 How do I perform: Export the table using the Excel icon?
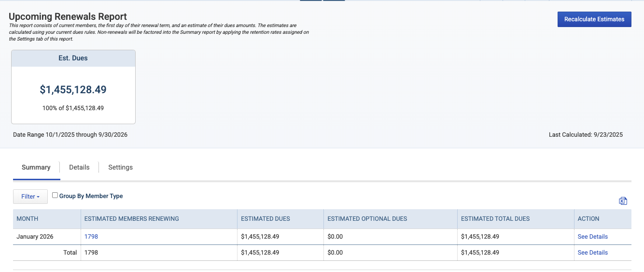[x=623, y=201]
